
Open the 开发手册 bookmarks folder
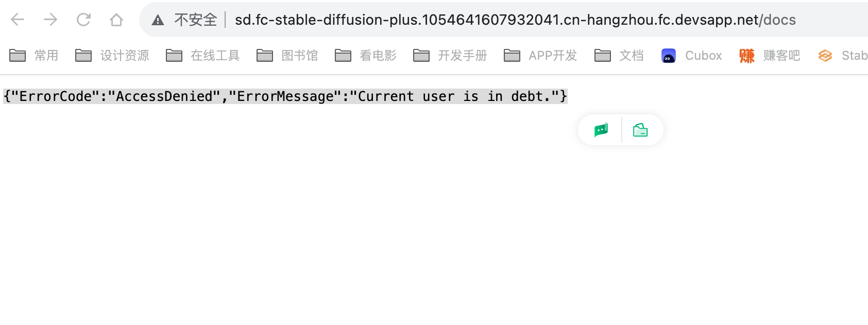click(450, 56)
